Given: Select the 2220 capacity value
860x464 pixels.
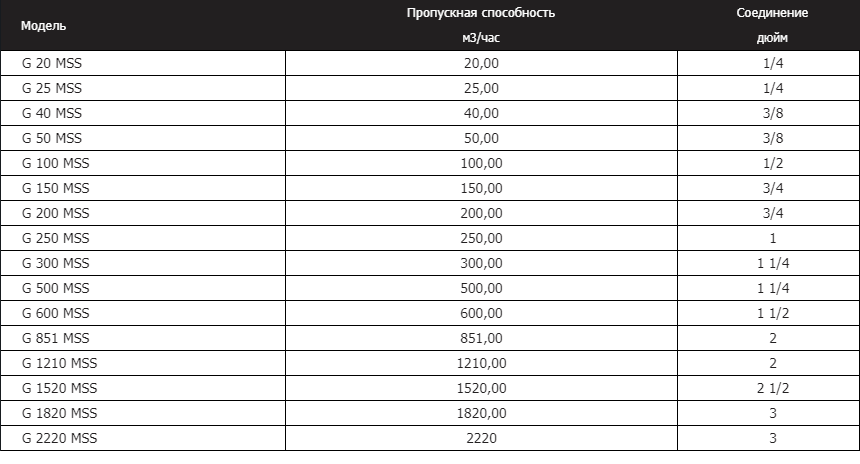Looking at the screenshot, I should (481, 438).
